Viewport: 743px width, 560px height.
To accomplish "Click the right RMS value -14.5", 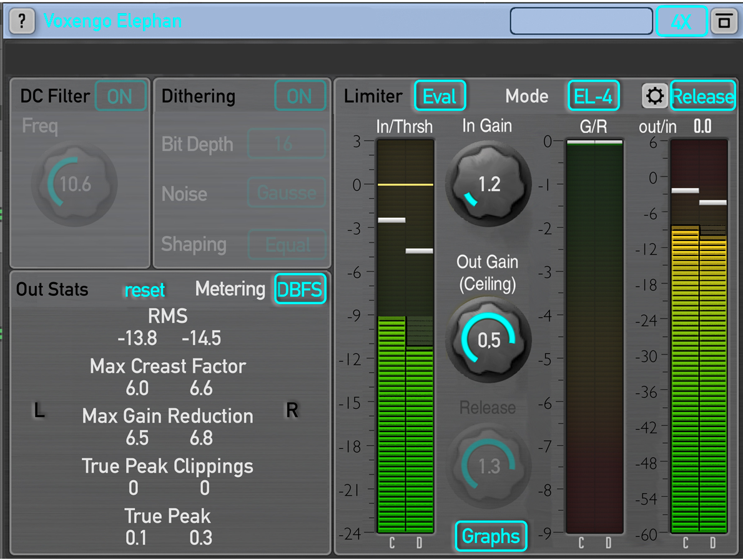I will point(202,338).
